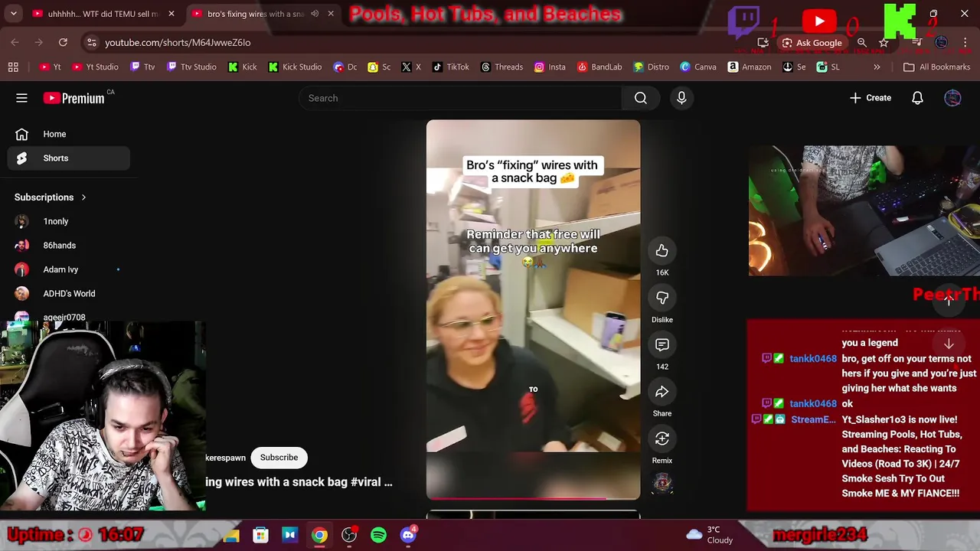This screenshot has height=551, width=980.
Task: Open the Remix option
Action: [x=662, y=439]
